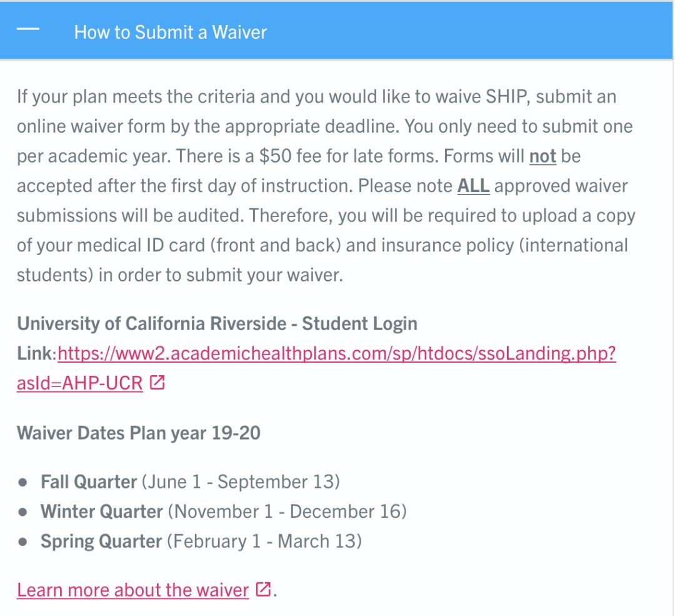Viewport: 675px width, 616px height.
Task: Select the bold "Winter Quarter" label
Action: [x=102, y=512]
